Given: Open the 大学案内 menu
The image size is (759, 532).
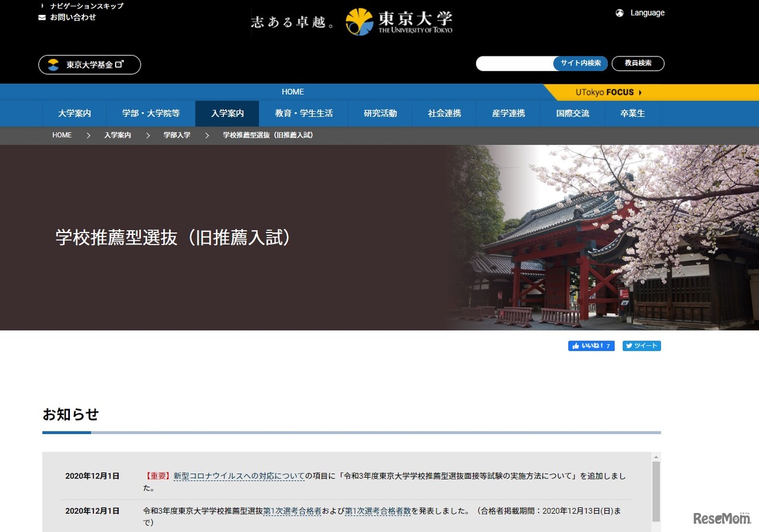Looking at the screenshot, I should (x=75, y=113).
